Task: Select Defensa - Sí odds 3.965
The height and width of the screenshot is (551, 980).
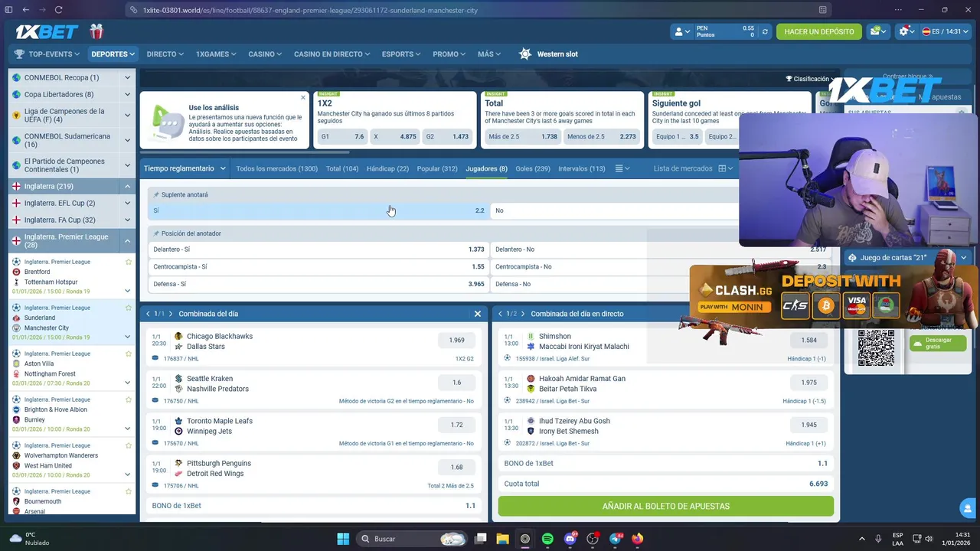Action: 318,284
